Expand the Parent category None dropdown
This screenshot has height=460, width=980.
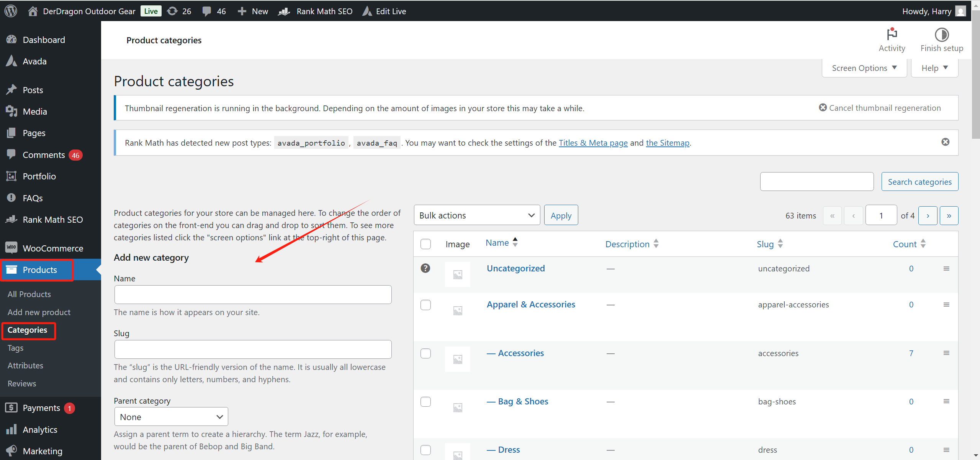coord(171,417)
